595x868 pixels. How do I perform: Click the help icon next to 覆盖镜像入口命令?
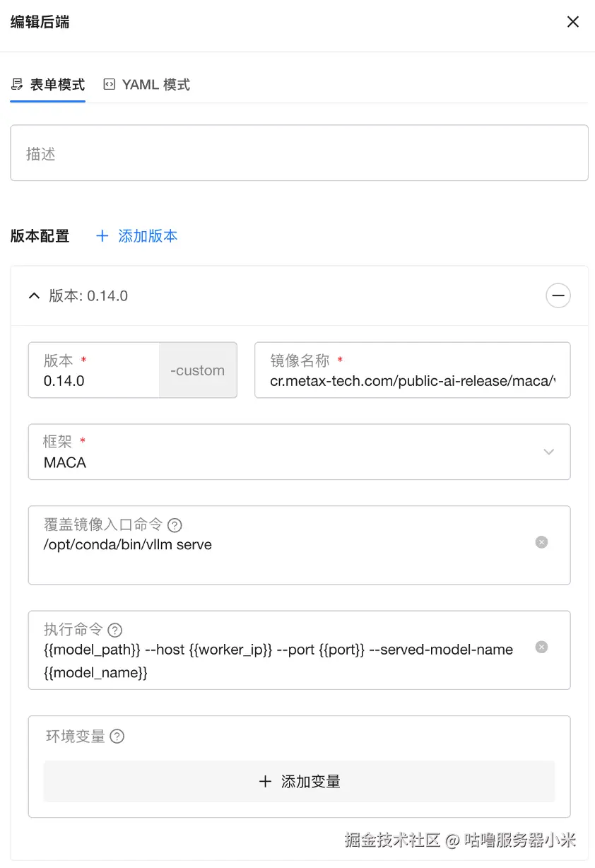[x=175, y=525]
